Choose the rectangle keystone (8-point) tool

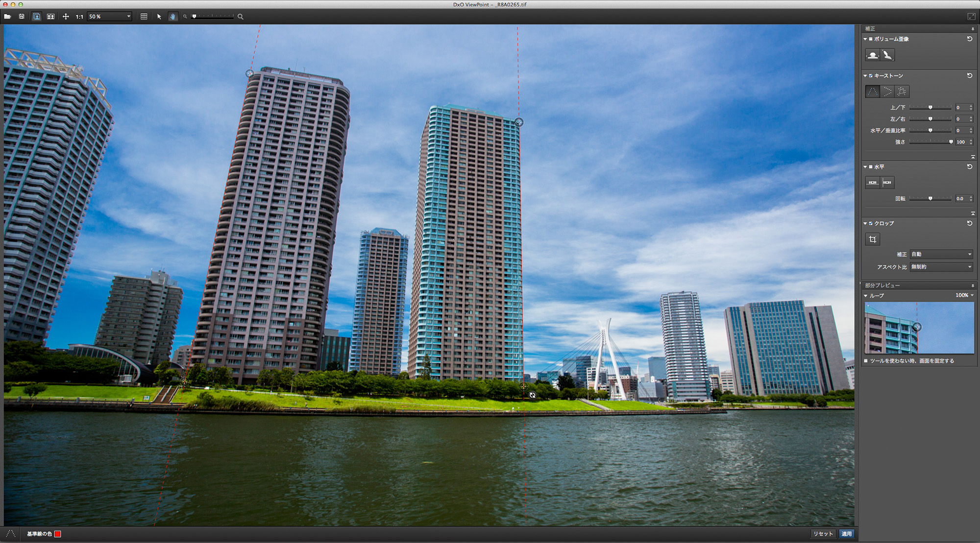(x=902, y=91)
